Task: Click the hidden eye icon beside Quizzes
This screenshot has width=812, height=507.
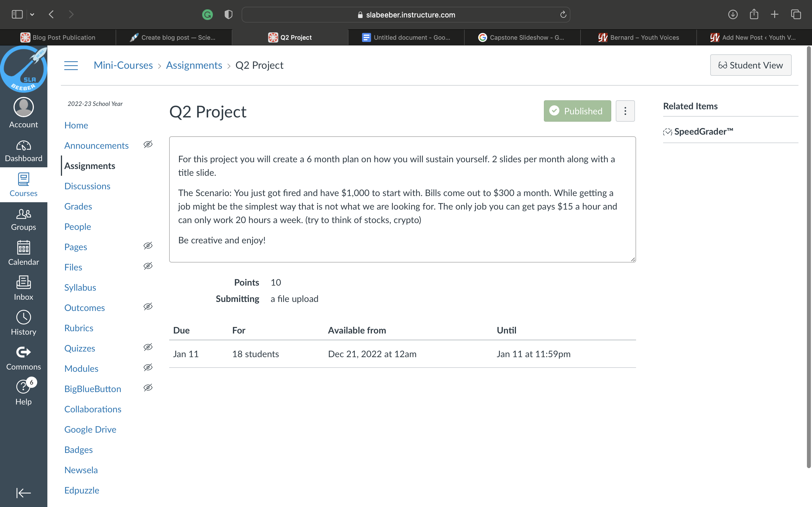Action: click(x=148, y=347)
